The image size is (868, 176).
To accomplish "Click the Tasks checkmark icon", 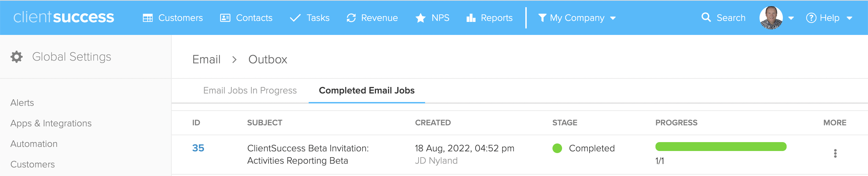I will tap(295, 18).
